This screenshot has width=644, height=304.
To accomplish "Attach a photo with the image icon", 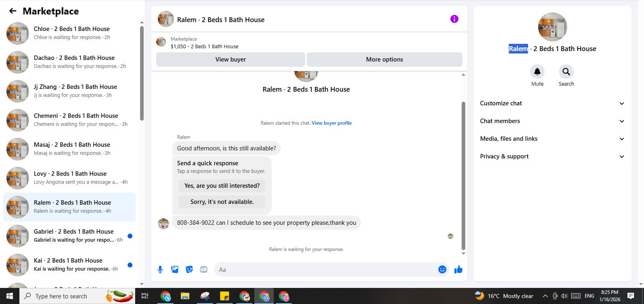I will click(x=175, y=269).
